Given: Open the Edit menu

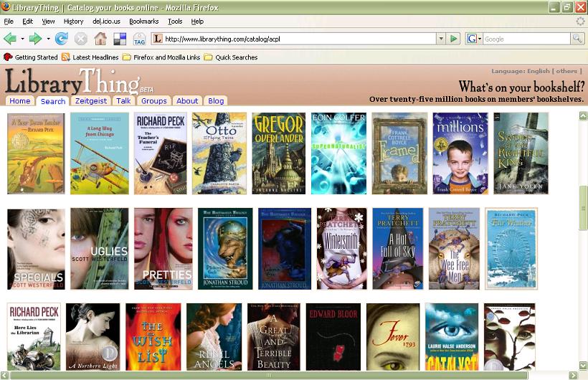Looking at the screenshot, I should [27, 22].
